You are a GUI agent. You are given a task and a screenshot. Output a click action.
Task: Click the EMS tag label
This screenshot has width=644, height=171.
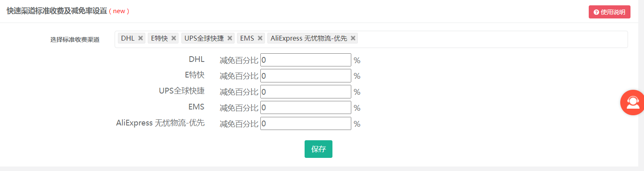pos(247,38)
